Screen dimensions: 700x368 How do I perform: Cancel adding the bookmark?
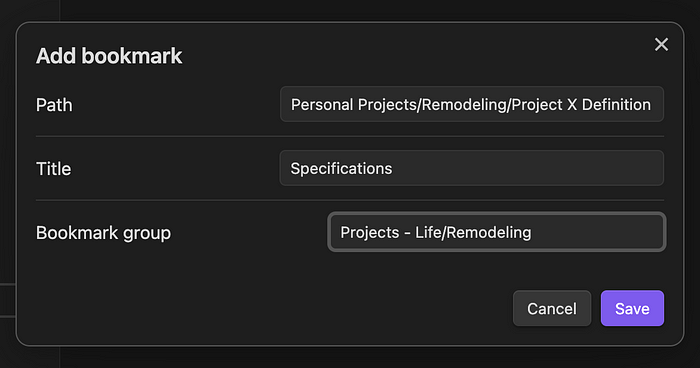552,309
